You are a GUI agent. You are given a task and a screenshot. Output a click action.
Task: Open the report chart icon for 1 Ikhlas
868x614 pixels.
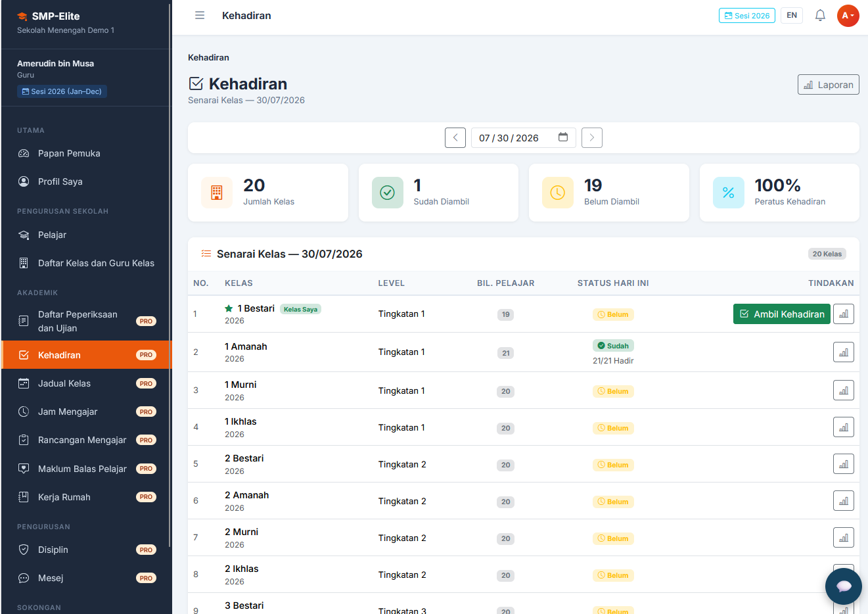[844, 427]
